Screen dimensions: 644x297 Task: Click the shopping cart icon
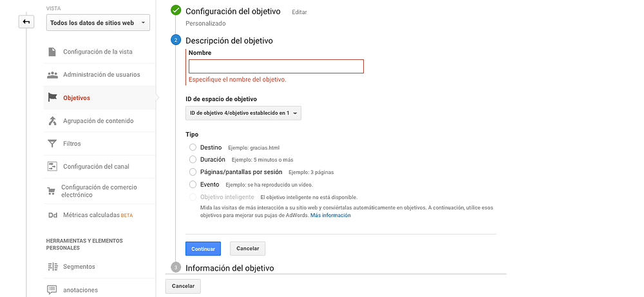click(52, 191)
